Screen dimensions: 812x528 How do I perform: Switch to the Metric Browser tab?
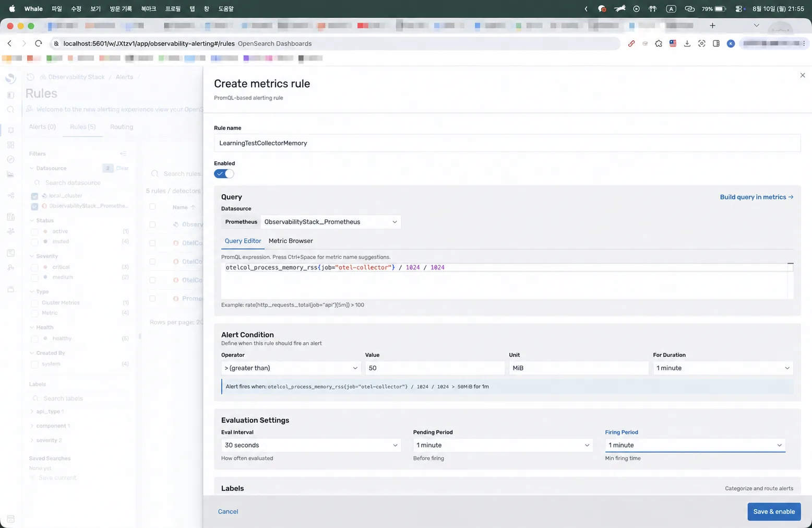tap(291, 241)
